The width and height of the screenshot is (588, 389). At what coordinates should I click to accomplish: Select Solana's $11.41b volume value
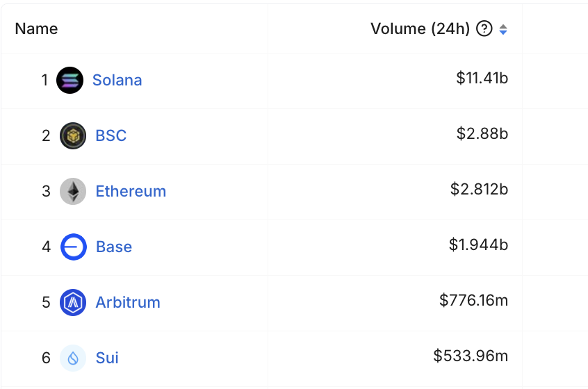pos(482,78)
